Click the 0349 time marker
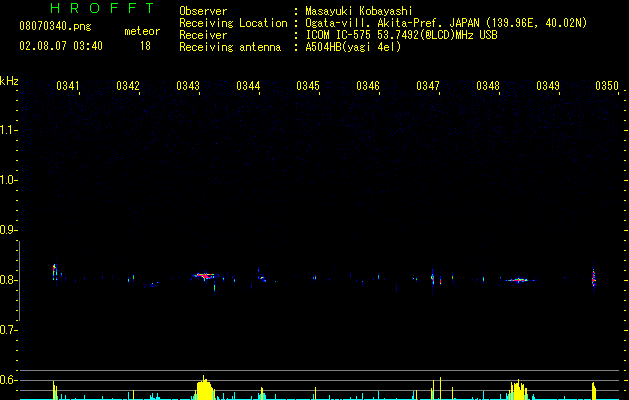 [x=548, y=86]
